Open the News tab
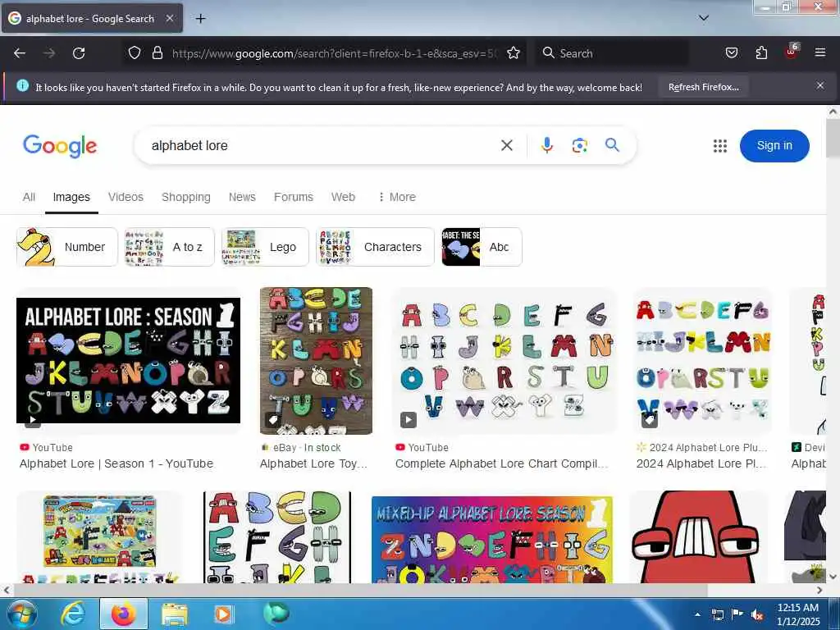Screen dimensions: 840x630 pyautogui.click(x=242, y=197)
